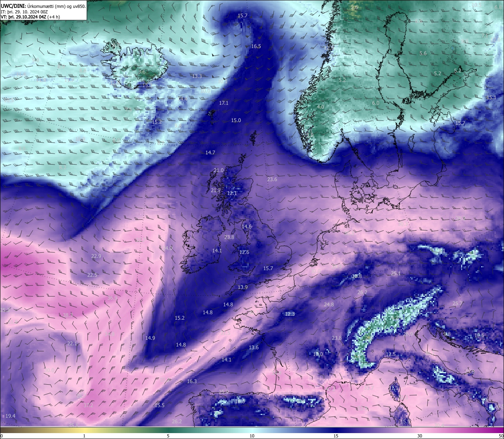Click the 16.3 value in the Bay of Biscay

pos(192,381)
